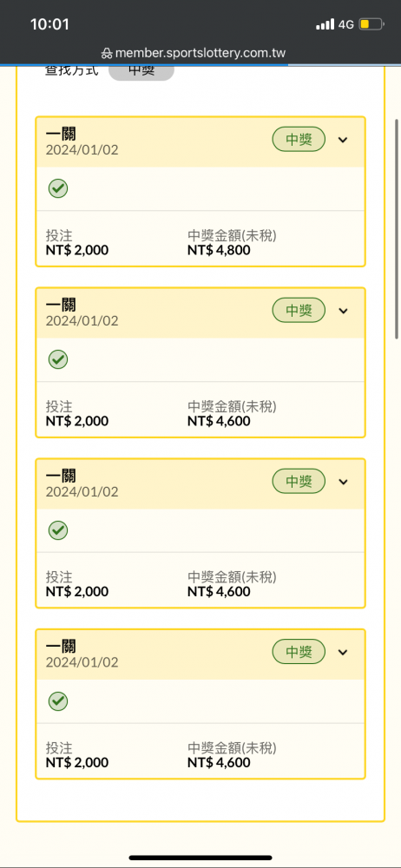Tap the green checkmark in the second ticket
401x868 pixels.
tap(57, 360)
